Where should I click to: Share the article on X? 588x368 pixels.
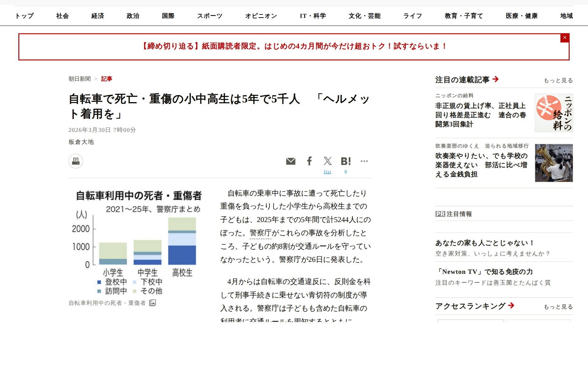[x=327, y=161]
